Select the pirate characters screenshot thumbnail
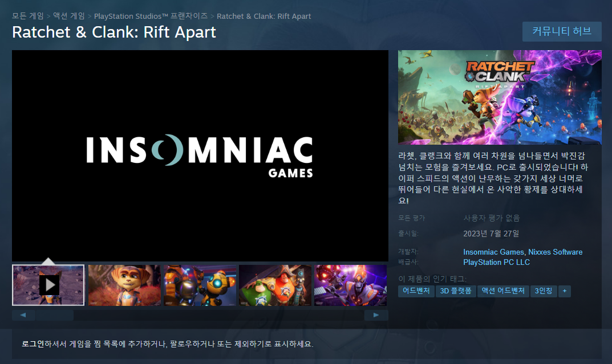This screenshot has height=364, width=612. (x=275, y=285)
